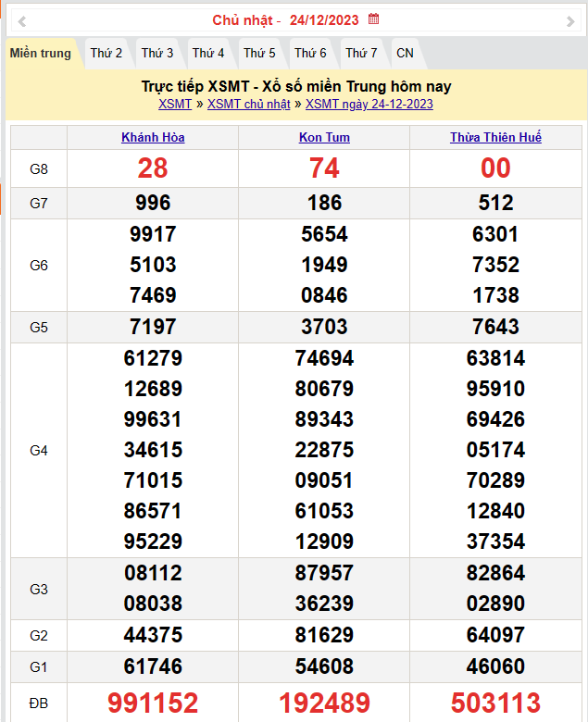Viewport: 588px width, 722px height.
Task: Click G4 number 12840
Action: click(x=496, y=511)
